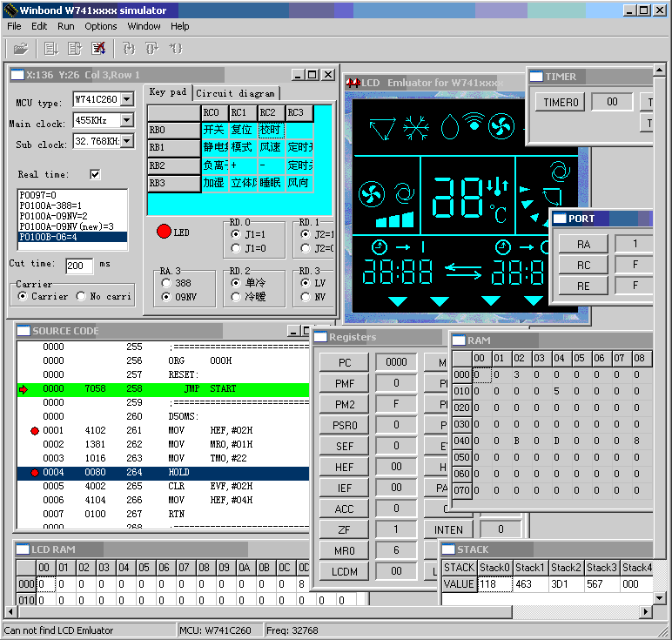The image size is (672, 640).
Task: Click the 睡眠 keypad cell
Action: coord(272,183)
